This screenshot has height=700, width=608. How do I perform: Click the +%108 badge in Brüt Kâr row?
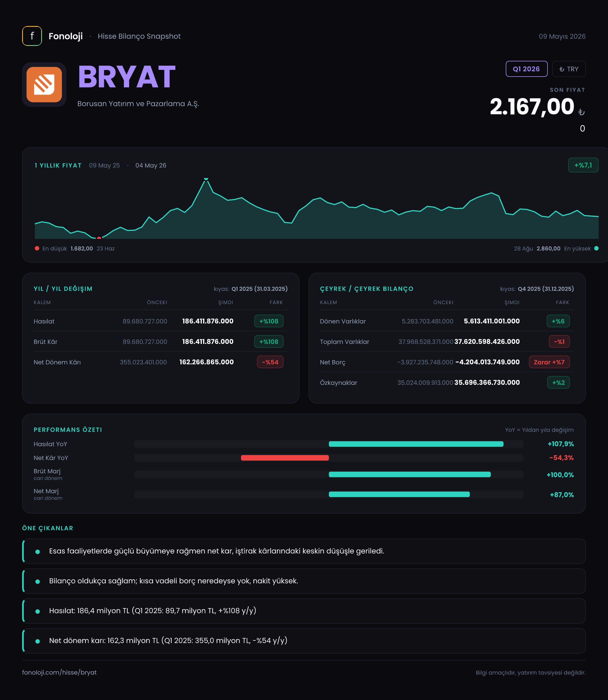coord(269,341)
